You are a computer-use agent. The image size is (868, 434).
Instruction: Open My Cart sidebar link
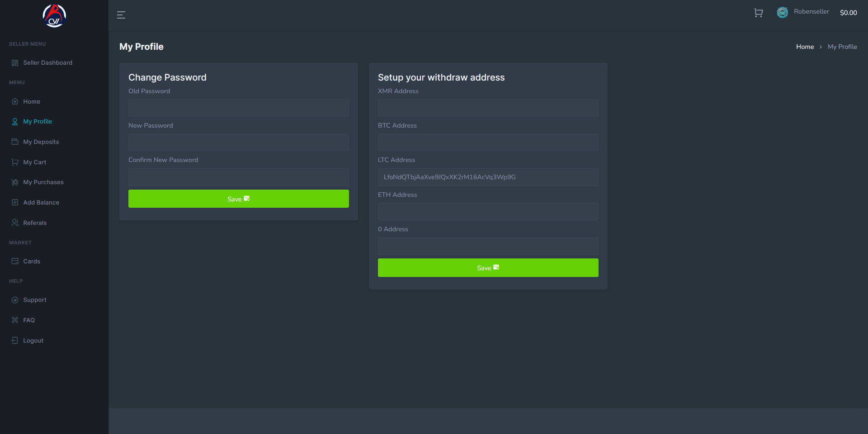35,162
